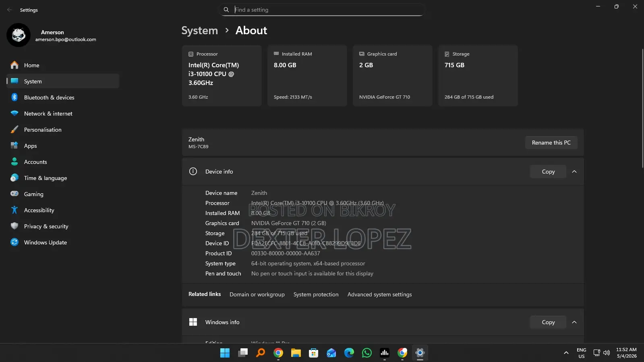Click the back arrow in Settings

[10, 10]
